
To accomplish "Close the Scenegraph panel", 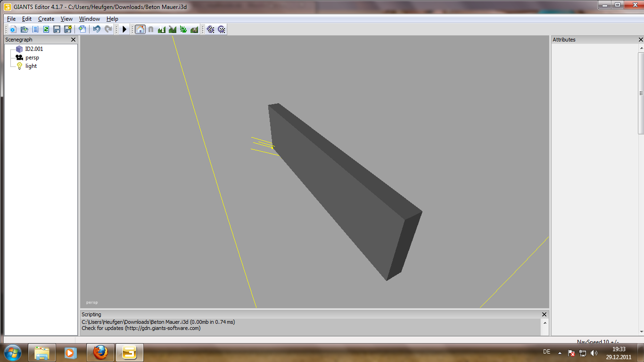I will (73, 40).
